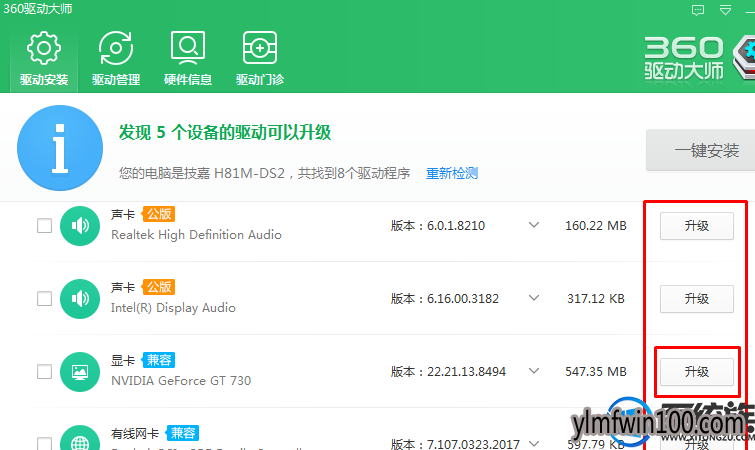Click the 公版 tag on Realtek row

158,214
